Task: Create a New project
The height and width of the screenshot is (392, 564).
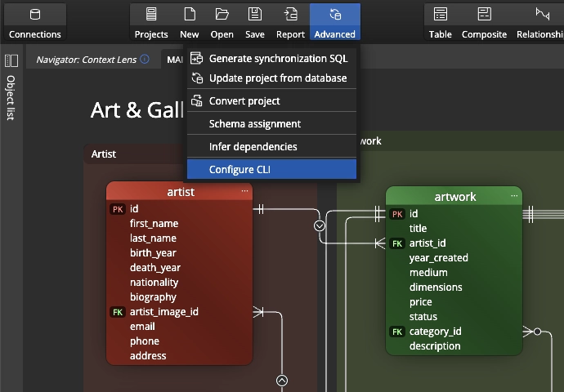Action: click(190, 22)
